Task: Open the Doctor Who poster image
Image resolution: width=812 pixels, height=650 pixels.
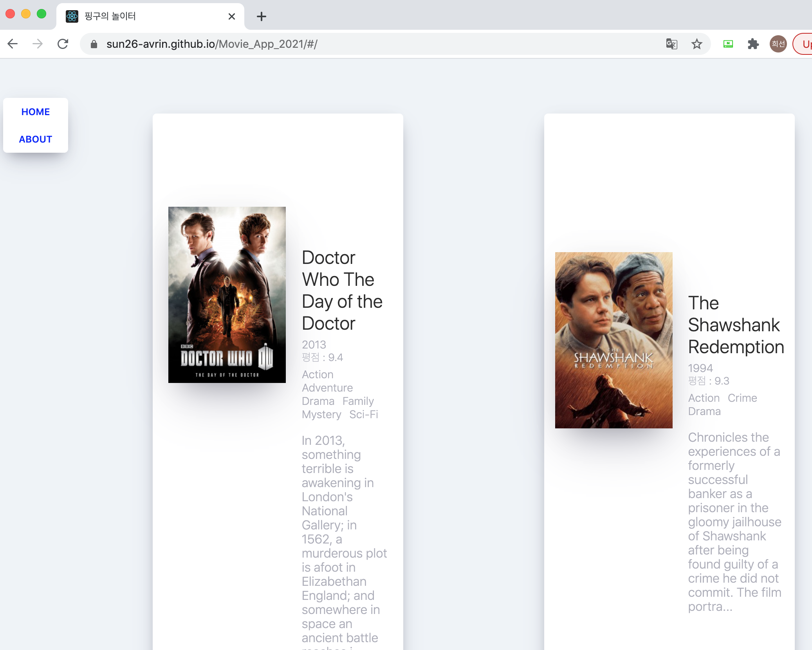Action: click(227, 295)
